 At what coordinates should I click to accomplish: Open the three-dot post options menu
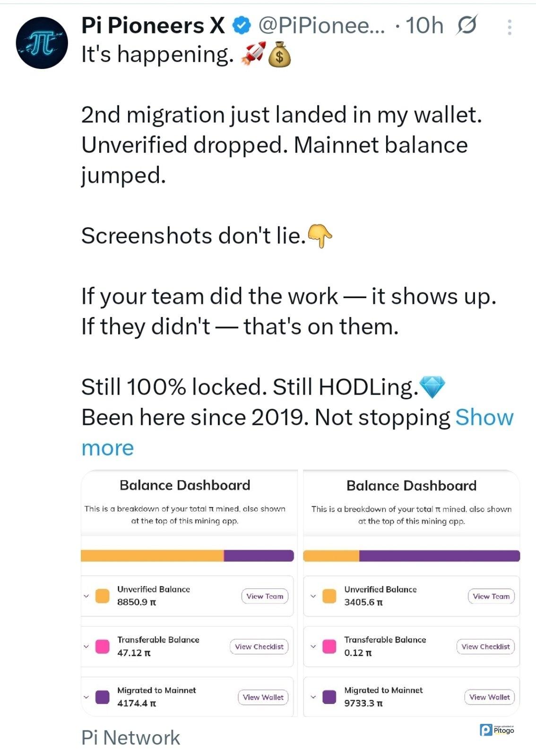point(509,27)
